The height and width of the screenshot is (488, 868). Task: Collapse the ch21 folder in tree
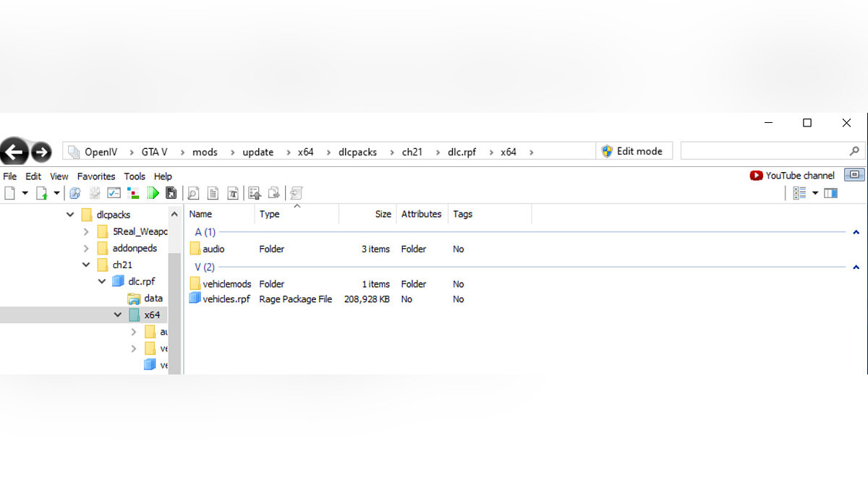(x=86, y=265)
